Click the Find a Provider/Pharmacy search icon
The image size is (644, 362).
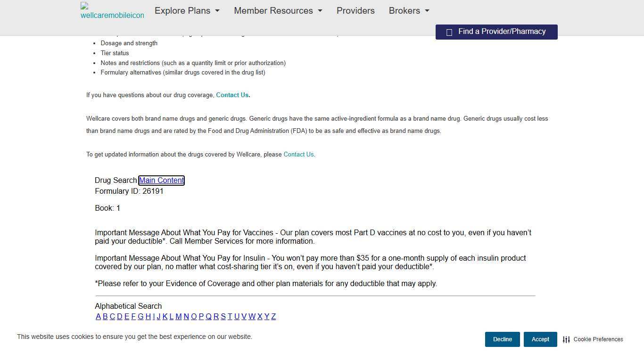click(449, 32)
